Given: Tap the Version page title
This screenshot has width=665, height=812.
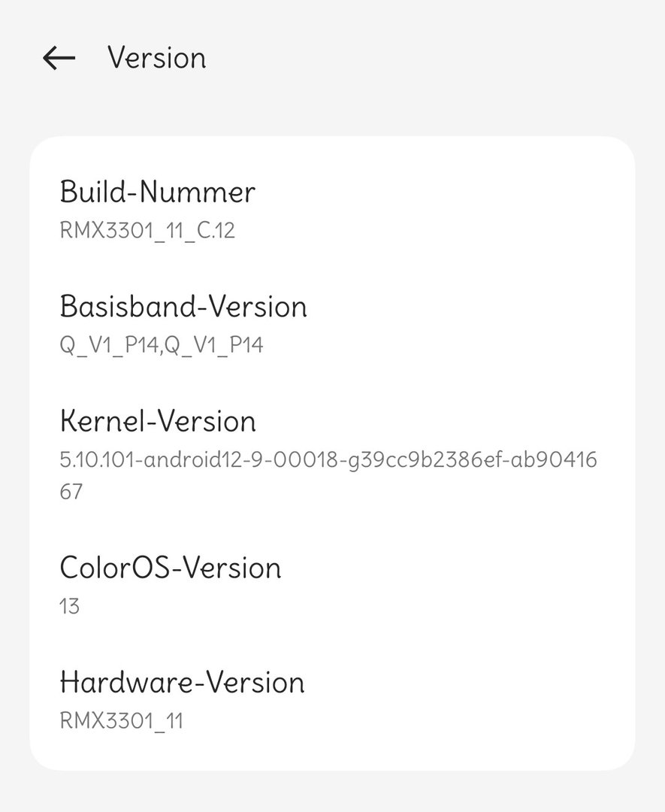Looking at the screenshot, I should (x=156, y=58).
